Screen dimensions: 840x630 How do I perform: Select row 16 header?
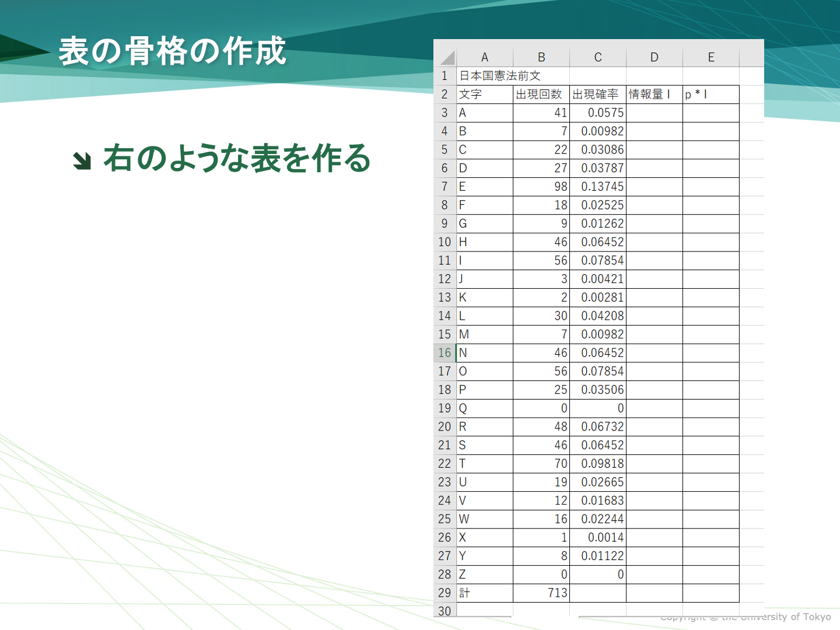(444, 353)
